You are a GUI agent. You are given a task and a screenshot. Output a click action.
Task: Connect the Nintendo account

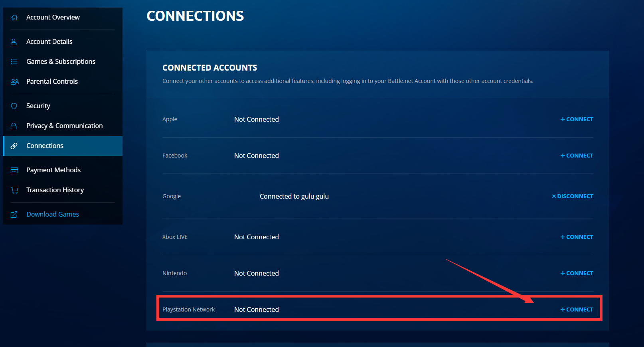[x=577, y=273]
